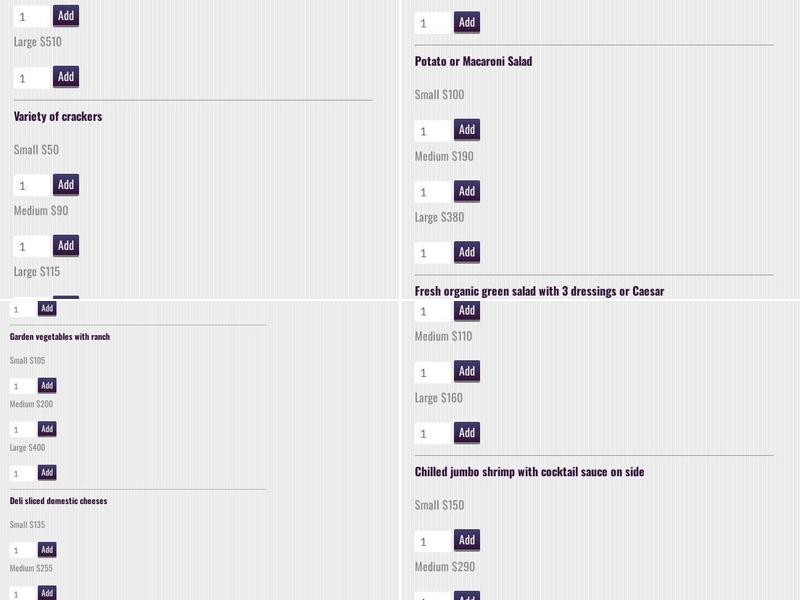Focus quantity field for Small $50 crackers
800x600 pixels.
click(31, 186)
